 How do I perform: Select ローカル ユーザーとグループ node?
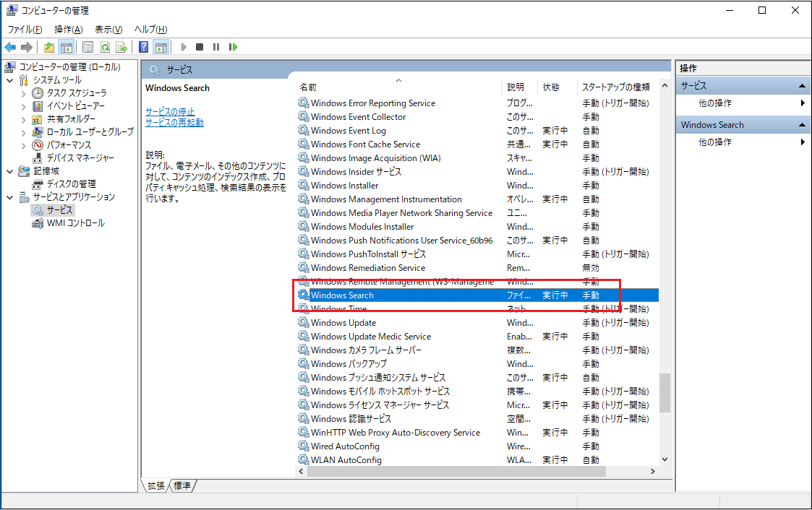(x=90, y=132)
